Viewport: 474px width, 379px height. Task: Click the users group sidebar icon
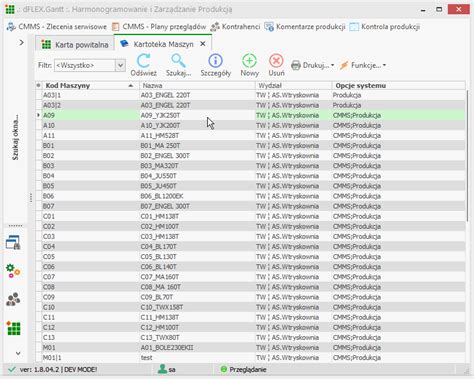coord(13,299)
